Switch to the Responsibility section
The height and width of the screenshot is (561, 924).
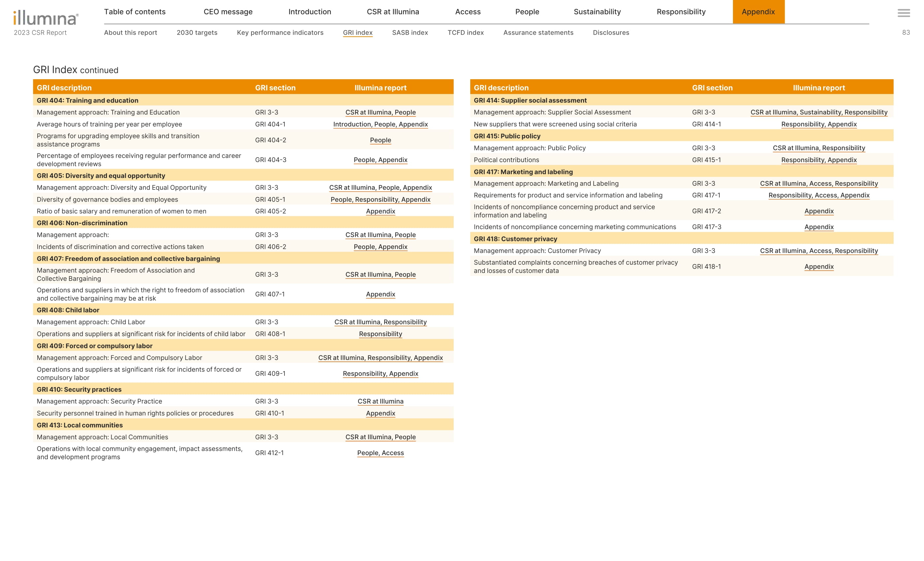click(681, 12)
